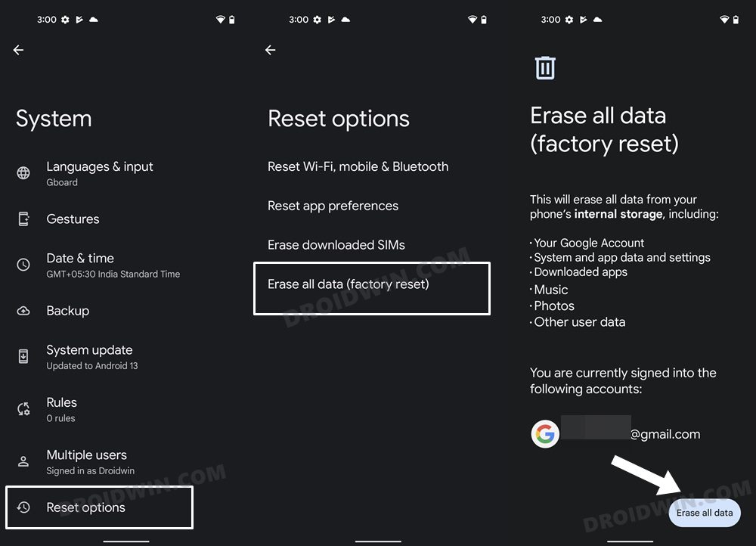The height and width of the screenshot is (546, 756).
Task: Select Reset app preferences
Action: click(x=333, y=205)
